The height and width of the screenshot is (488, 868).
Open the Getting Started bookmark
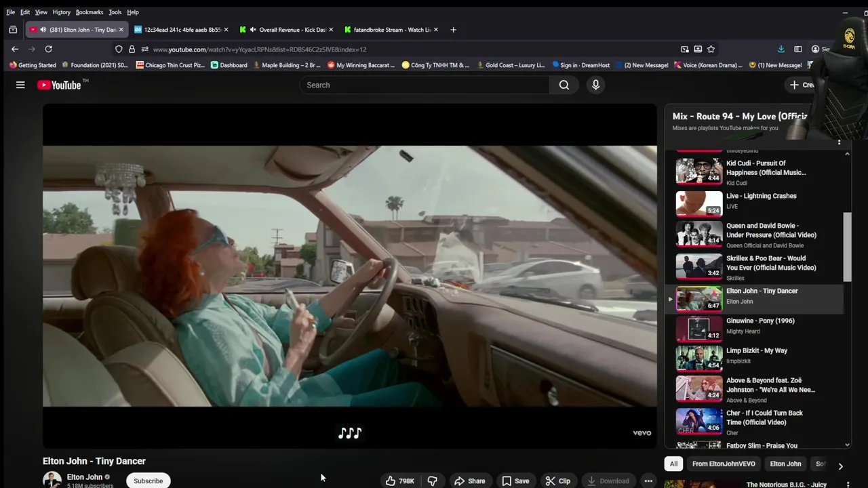[33, 65]
